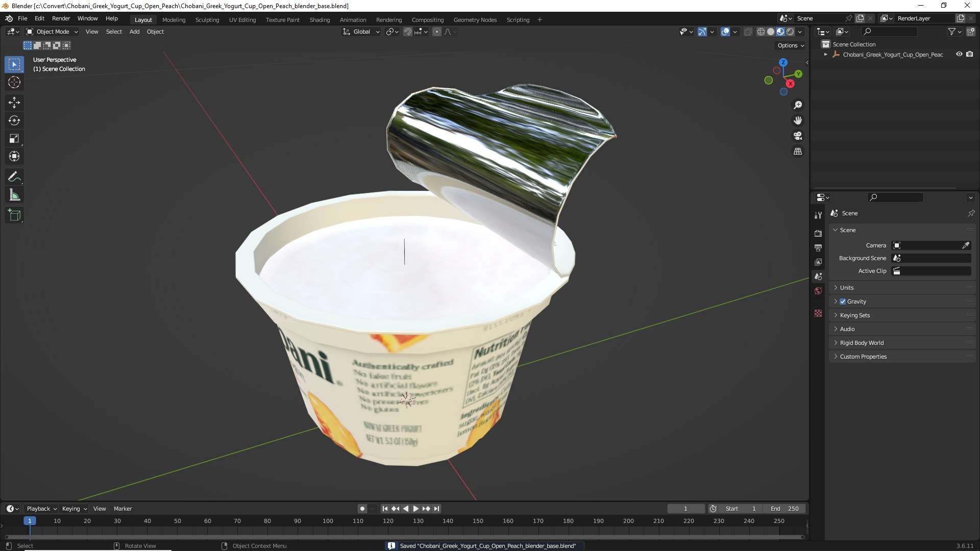Pin the Scene properties panel
The width and height of the screenshot is (980, 551).
coord(971,213)
